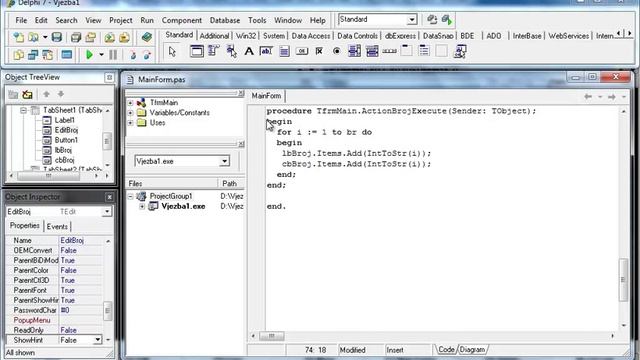Click the Trace Into debug icon
Viewport: 640px width, 360px height.
pos(132,55)
